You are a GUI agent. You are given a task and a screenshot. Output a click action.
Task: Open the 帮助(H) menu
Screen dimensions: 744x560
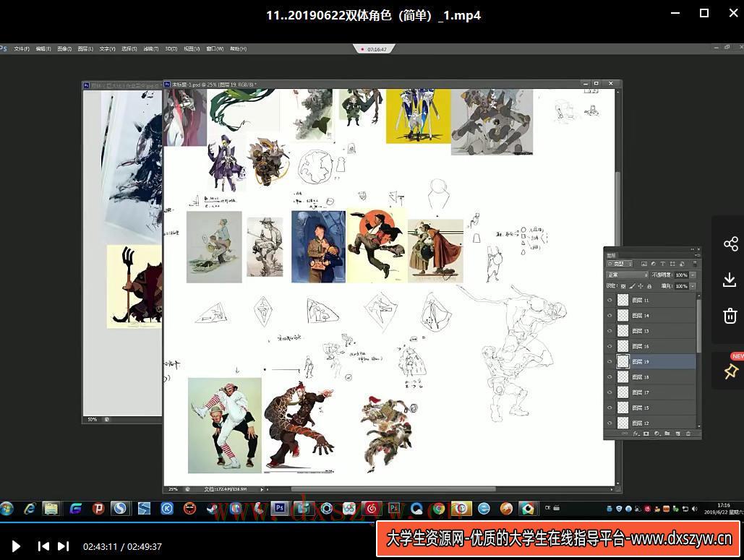tap(238, 49)
